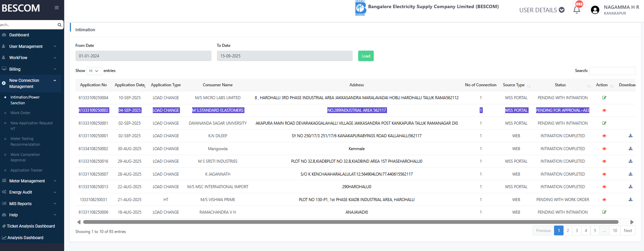Click the search magnifier icon in sidebar
Image resolution: width=644 pixels, height=251 pixels.
tap(59, 25)
